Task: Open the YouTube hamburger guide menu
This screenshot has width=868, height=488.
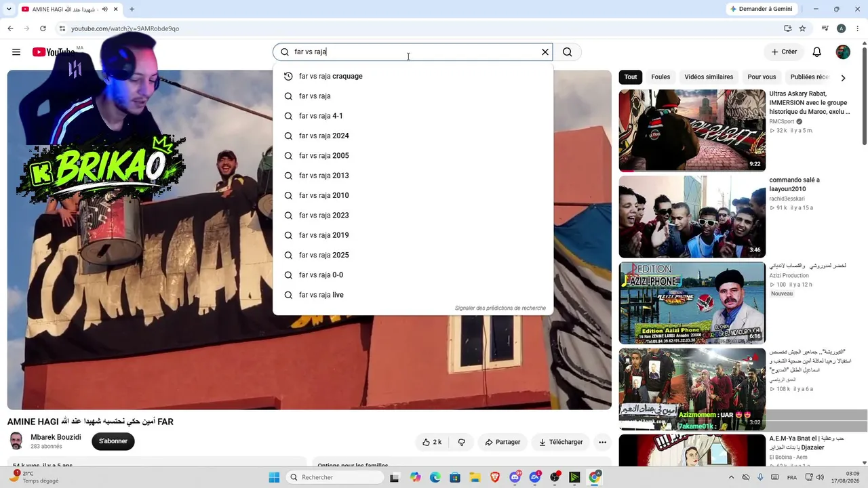Action: [x=16, y=52]
